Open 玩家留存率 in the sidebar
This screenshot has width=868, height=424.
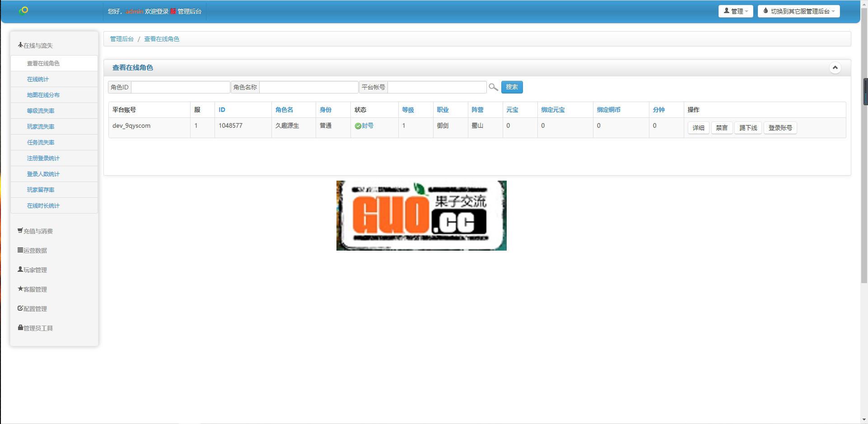coord(54,190)
